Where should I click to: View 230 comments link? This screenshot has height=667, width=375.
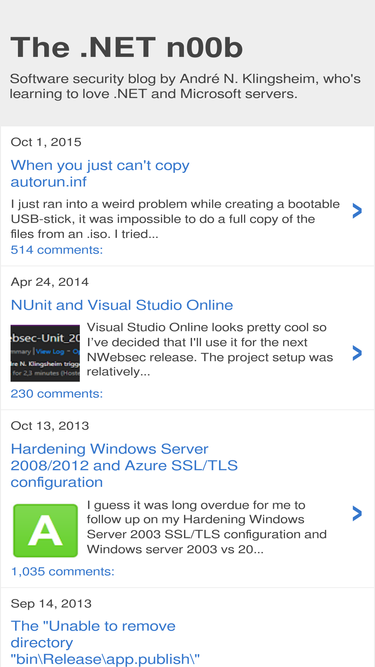coord(57,394)
